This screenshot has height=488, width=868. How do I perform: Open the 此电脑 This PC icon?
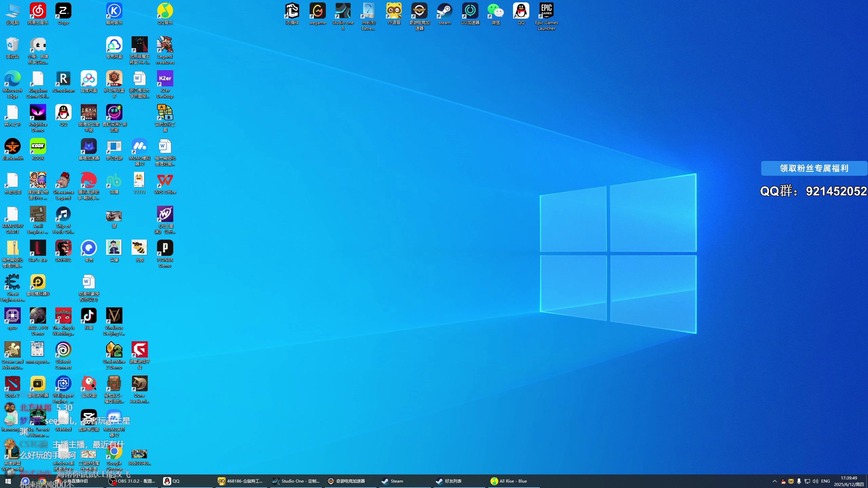point(12,14)
